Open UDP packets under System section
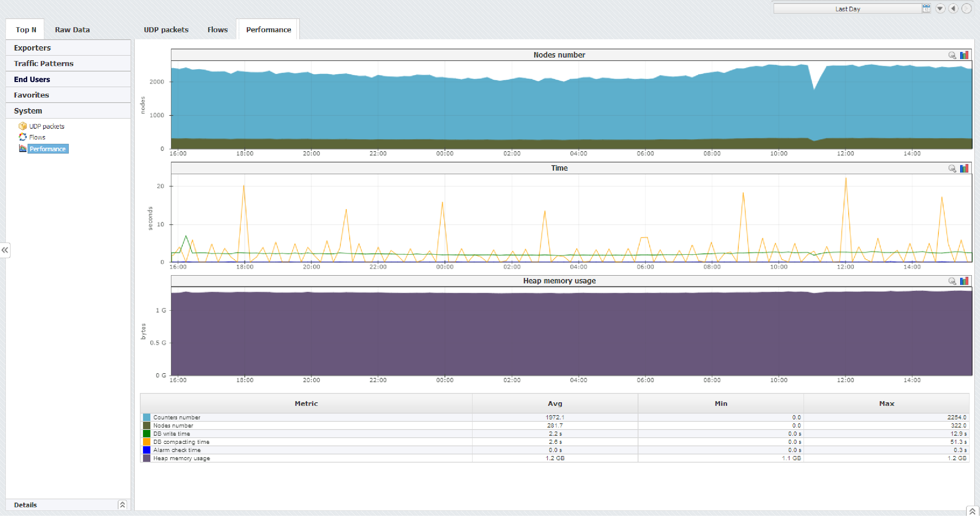The image size is (980, 517). point(46,126)
